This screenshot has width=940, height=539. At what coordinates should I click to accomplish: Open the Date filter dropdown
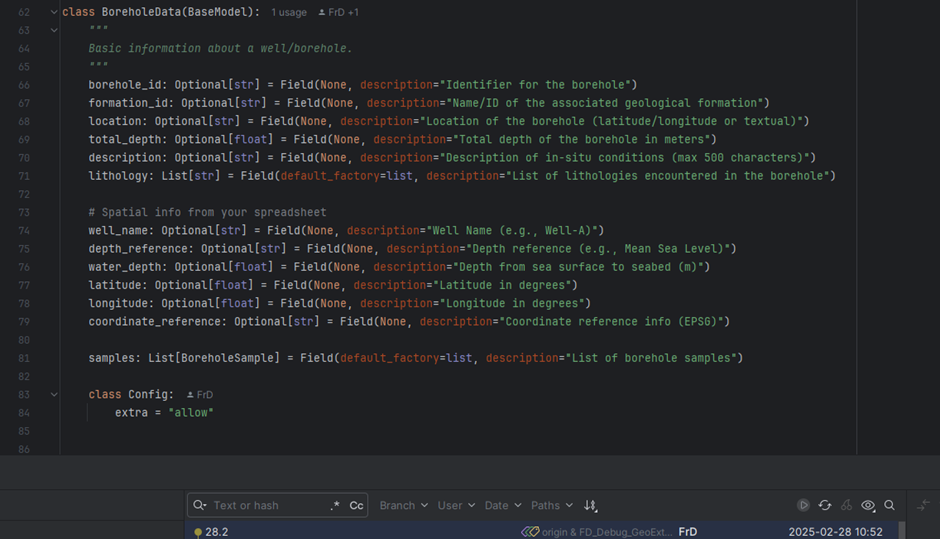pos(503,505)
